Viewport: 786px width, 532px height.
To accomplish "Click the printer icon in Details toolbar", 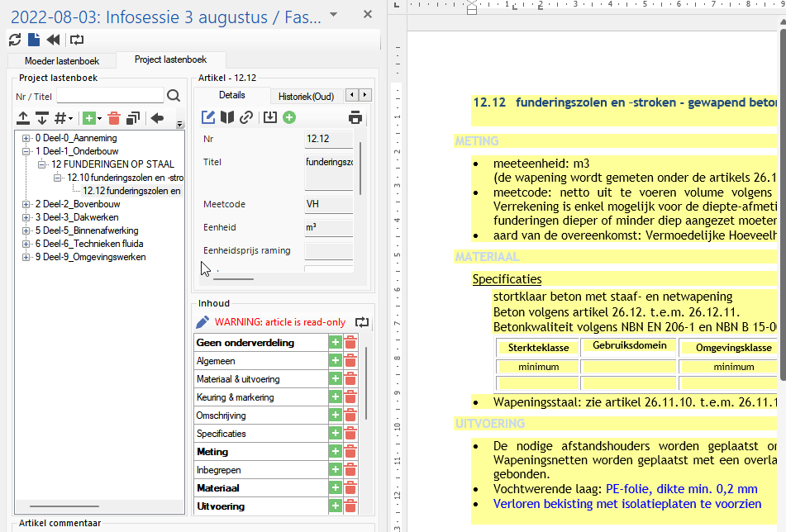I will [355, 117].
